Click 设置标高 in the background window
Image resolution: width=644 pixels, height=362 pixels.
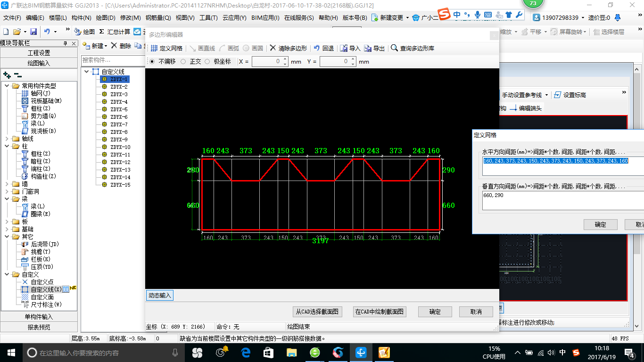(570, 95)
